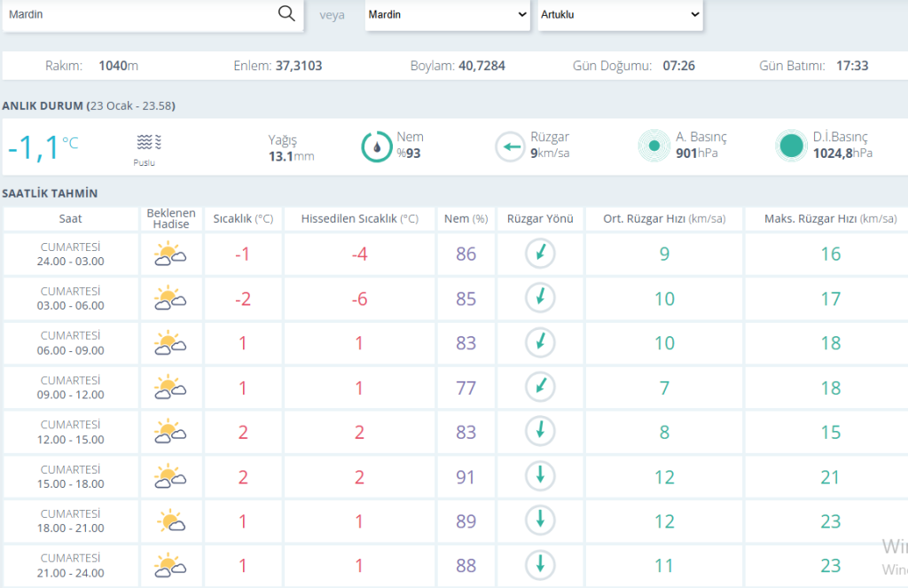This screenshot has height=588, width=908.
Task: Click the Saat column header
Action: point(71,219)
